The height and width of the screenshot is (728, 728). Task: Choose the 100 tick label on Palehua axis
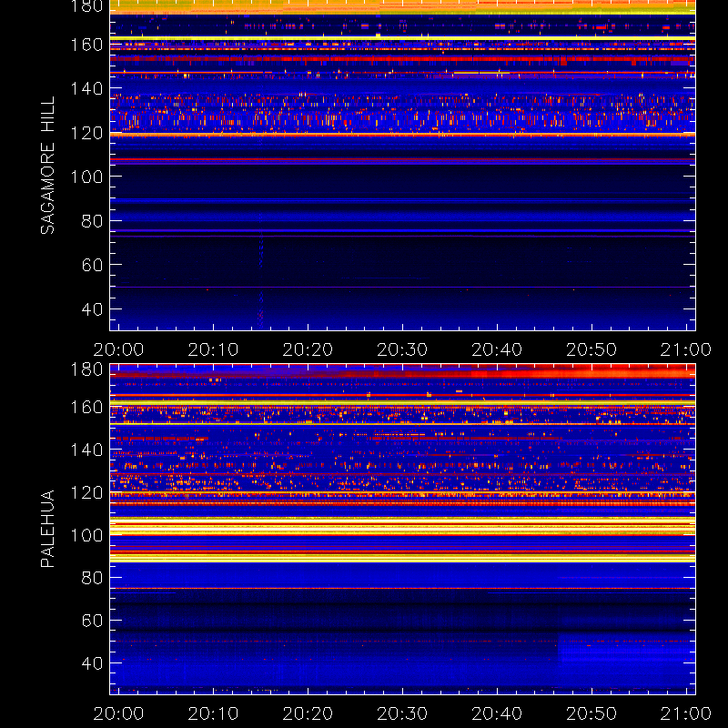pos(86,535)
